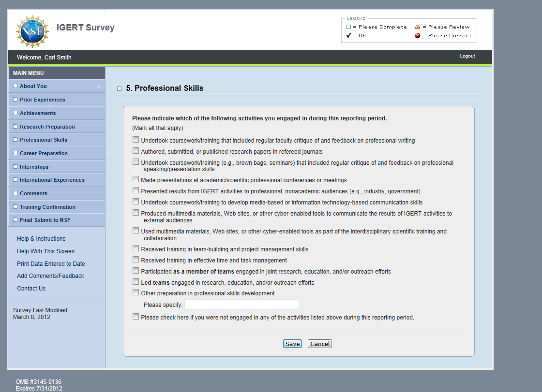Click the Please Complete square legend icon
This screenshot has height=392, width=542.
(348, 27)
